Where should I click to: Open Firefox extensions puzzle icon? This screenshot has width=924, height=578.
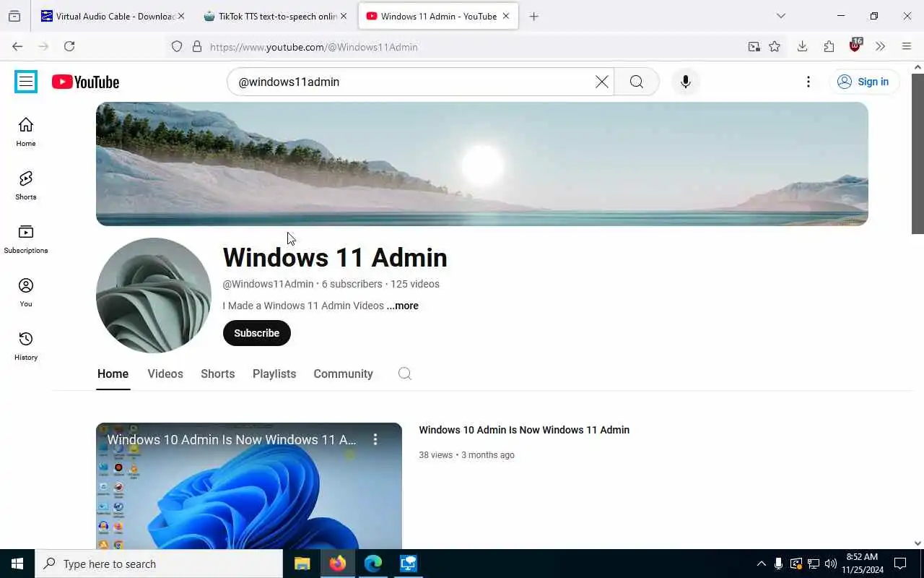(x=829, y=46)
